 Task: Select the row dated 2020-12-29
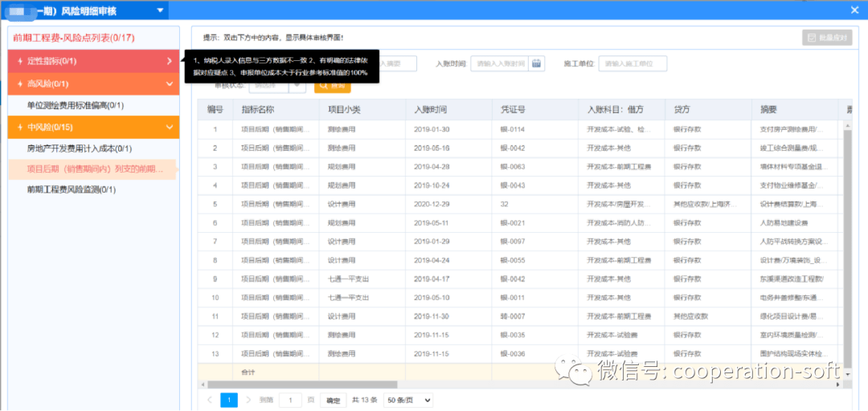click(x=520, y=204)
